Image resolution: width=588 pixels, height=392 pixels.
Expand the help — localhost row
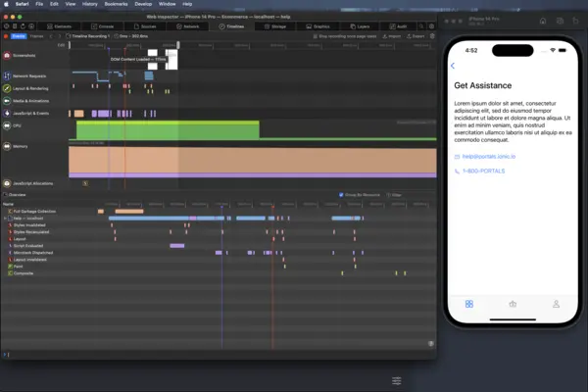pos(3,218)
